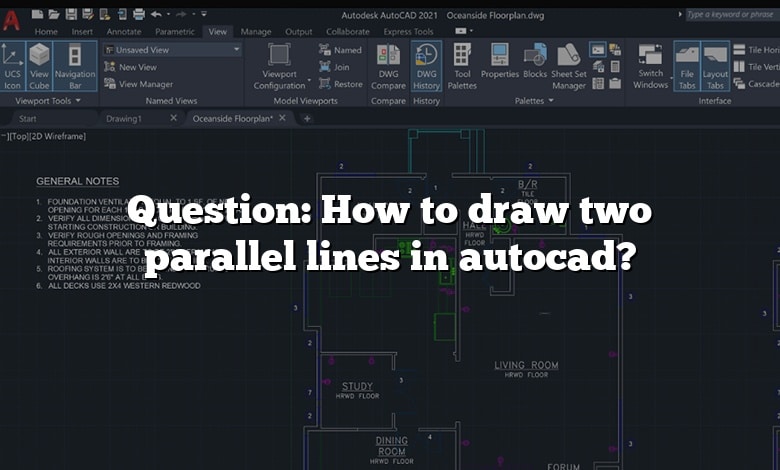This screenshot has height=470, width=780.
Task: Click the Redo arrow
Action: pos(181,14)
